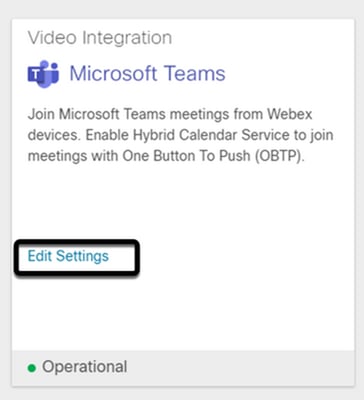The width and height of the screenshot is (364, 400).
Task: Click the white T tile in Teams logo
Action: click(36, 76)
